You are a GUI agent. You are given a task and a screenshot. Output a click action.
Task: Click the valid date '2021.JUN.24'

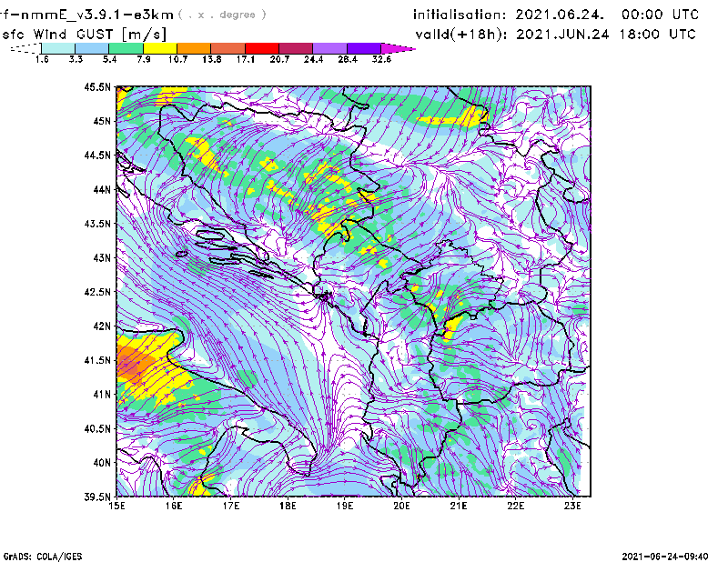pos(562,35)
